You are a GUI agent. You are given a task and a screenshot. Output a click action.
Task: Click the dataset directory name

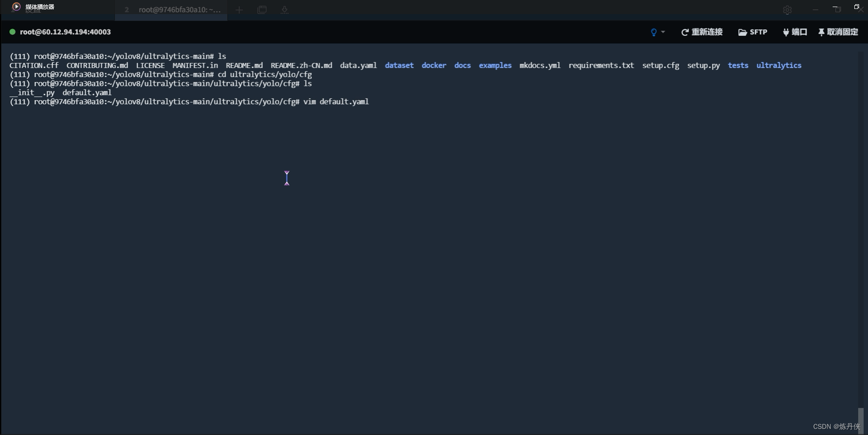click(x=399, y=65)
